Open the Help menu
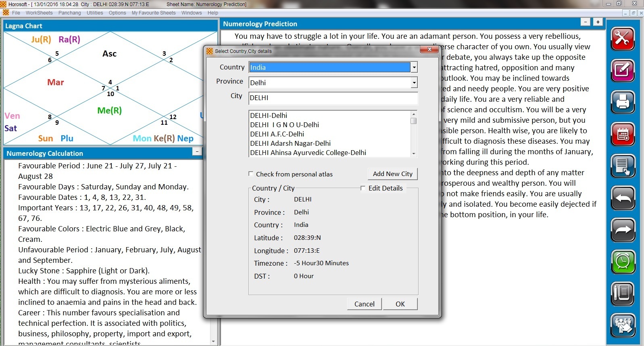Viewport: 644px width, 346px height. point(213,13)
